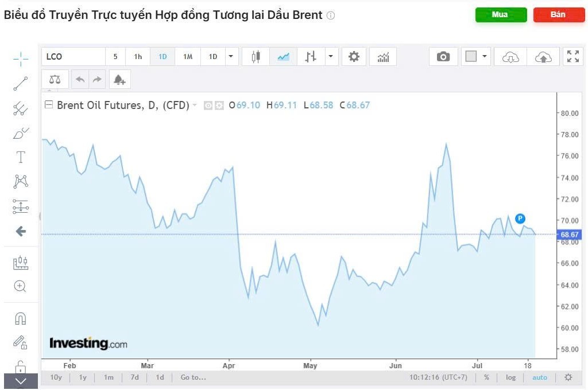Select the Text annotation tool
Viewport: 588px width, 390px height.
pyautogui.click(x=21, y=157)
